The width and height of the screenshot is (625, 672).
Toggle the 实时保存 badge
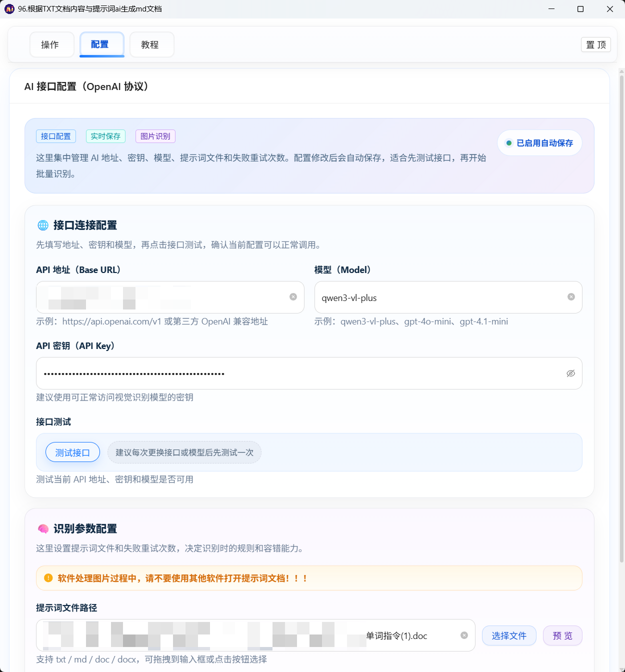click(x=105, y=136)
